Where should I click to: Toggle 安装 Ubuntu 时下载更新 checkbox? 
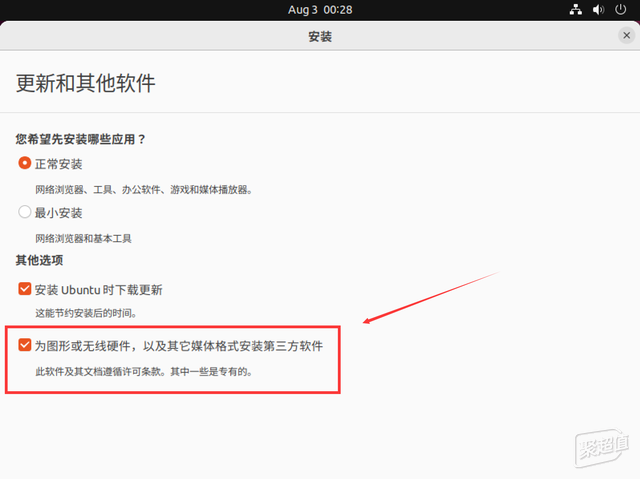click(24, 289)
